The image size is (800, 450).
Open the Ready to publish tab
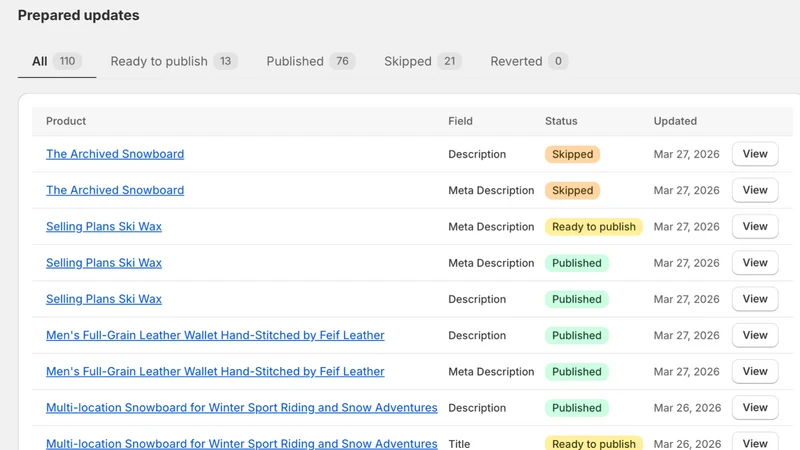pyautogui.click(x=174, y=61)
